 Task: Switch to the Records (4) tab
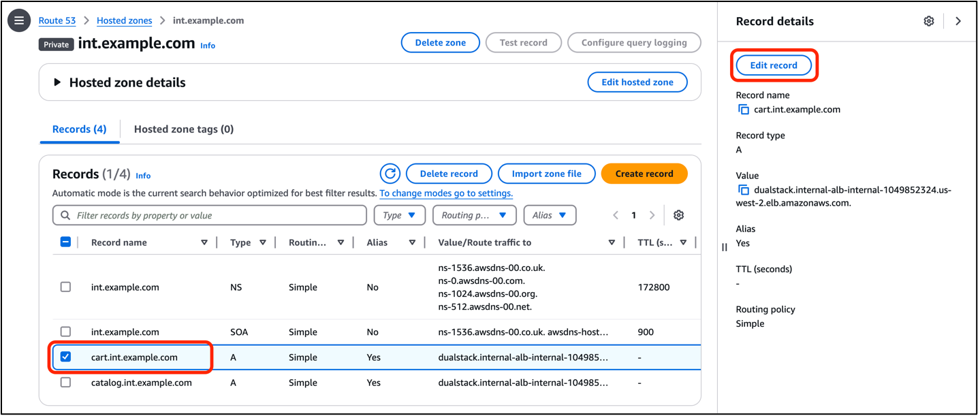click(79, 129)
